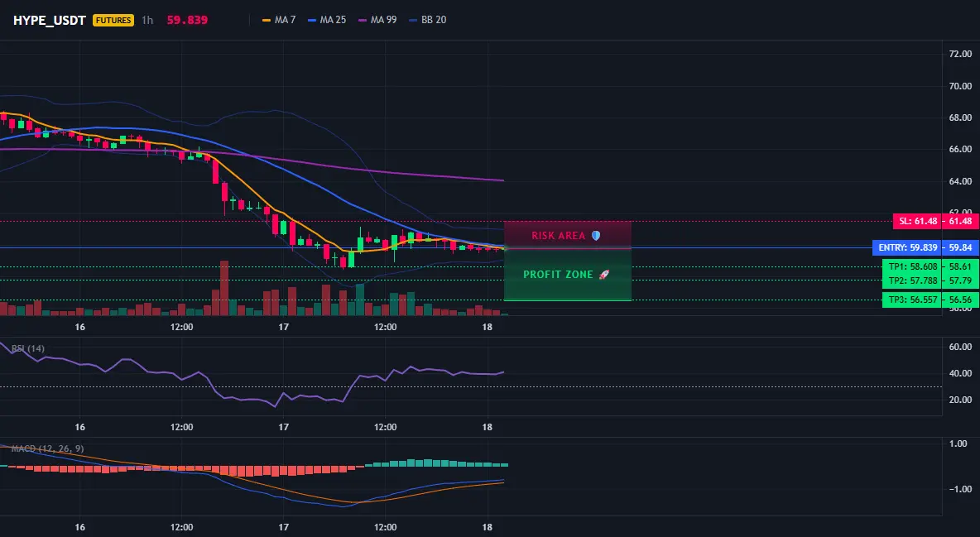
Task: Click the shield icon beside RISK AREA
Action: tap(596, 236)
